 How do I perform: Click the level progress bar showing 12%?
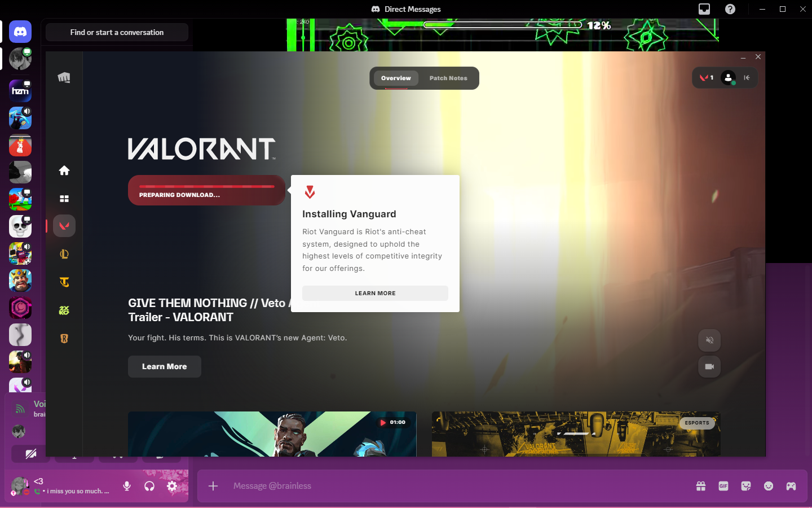click(503, 25)
